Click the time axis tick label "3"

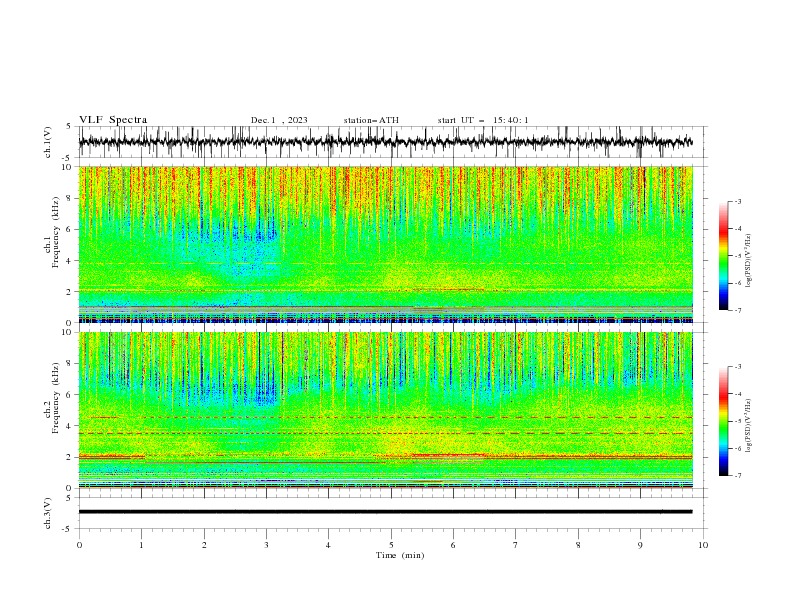coord(266,545)
